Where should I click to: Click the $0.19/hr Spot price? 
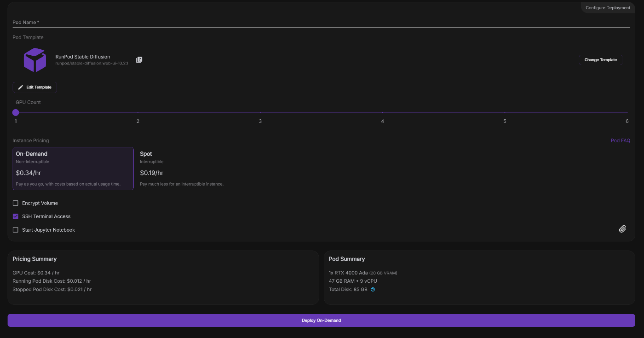(151, 173)
